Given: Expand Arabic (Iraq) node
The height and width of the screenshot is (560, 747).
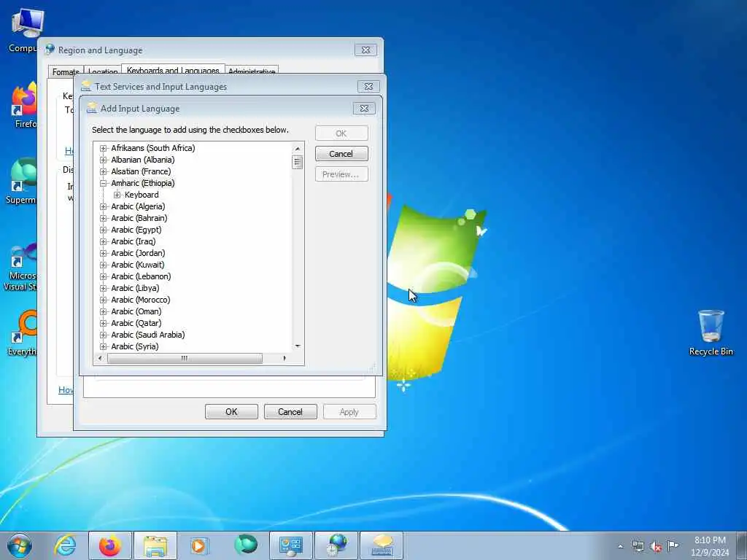Looking at the screenshot, I should (x=104, y=241).
